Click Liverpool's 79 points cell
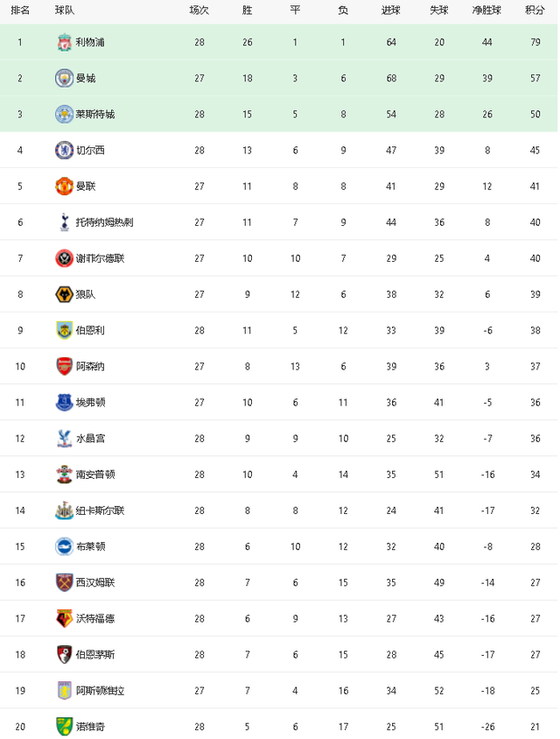The image size is (560, 739). click(x=535, y=42)
